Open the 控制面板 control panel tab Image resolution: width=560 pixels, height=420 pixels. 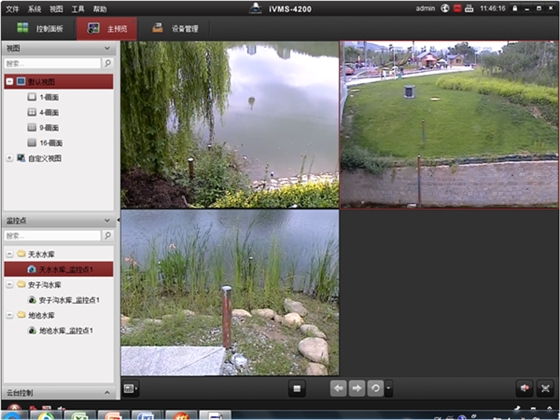coord(40,29)
